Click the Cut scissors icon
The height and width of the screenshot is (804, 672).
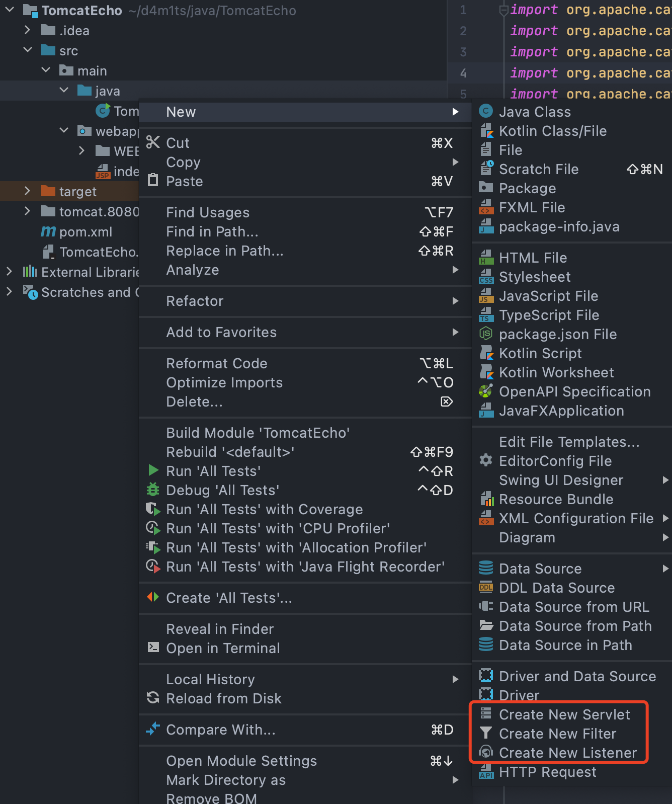pyautogui.click(x=152, y=142)
